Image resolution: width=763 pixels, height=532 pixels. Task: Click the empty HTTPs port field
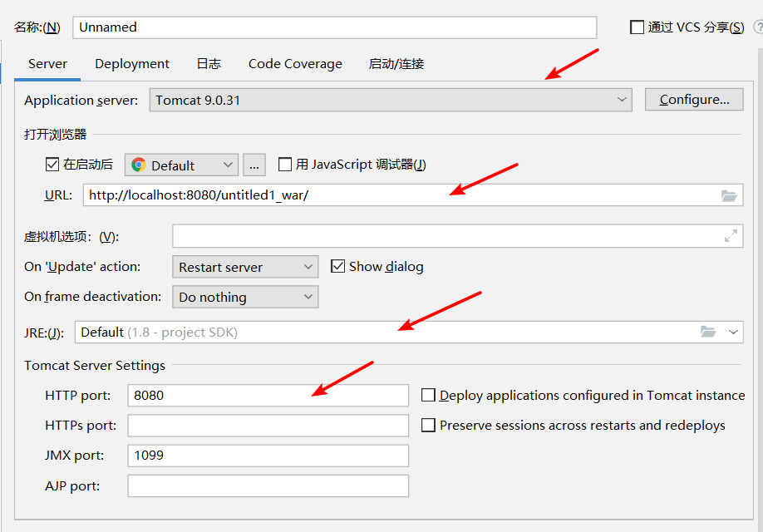[x=268, y=426]
